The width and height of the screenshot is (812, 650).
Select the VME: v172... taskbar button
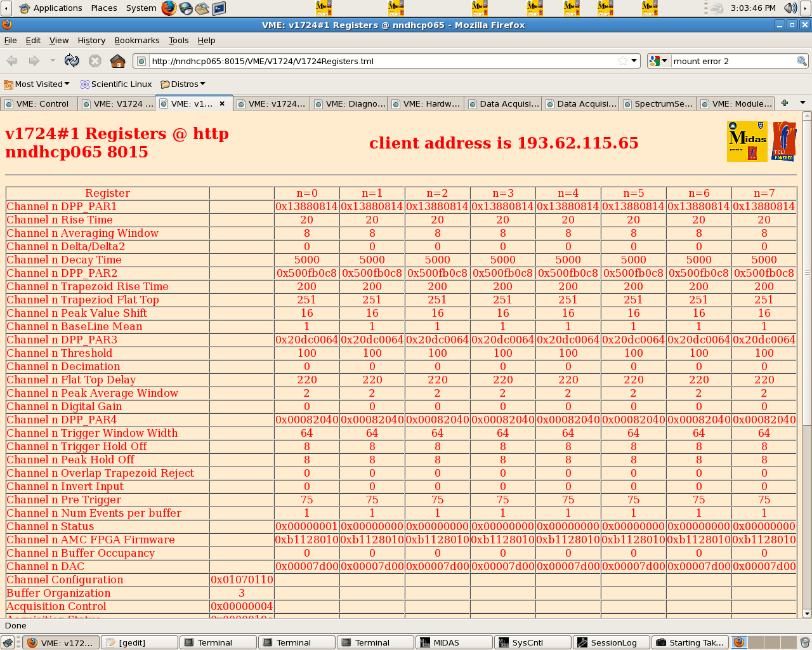coord(61,642)
